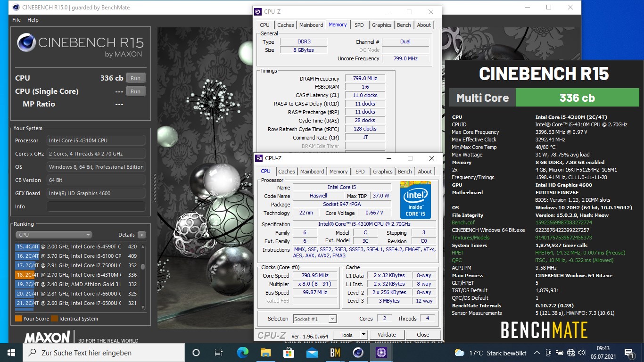Select ranking entry AMD Athlon Gold 332

coord(77,284)
